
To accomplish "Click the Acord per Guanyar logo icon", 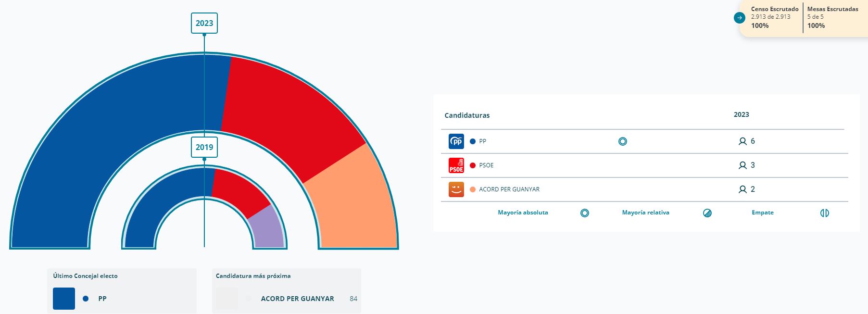I will click(x=456, y=189).
